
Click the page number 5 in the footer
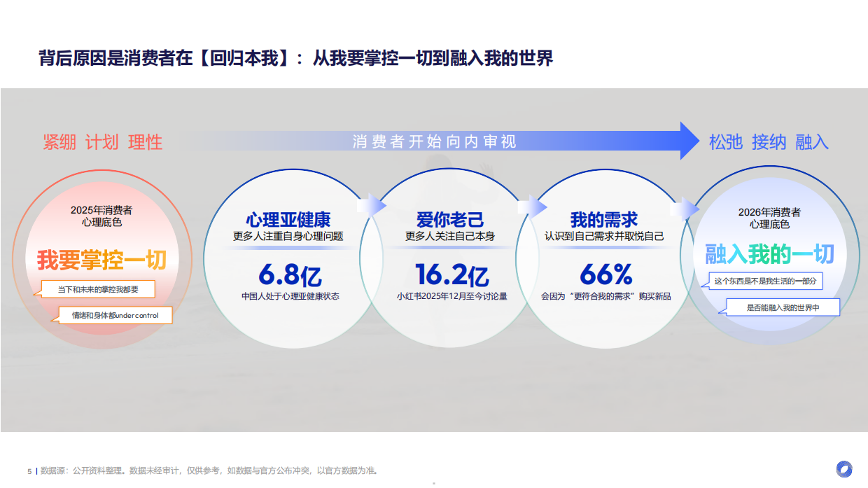pos(29,470)
